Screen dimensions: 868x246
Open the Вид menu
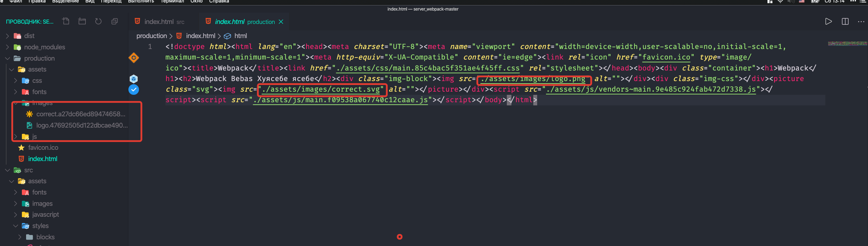click(90, 1)
